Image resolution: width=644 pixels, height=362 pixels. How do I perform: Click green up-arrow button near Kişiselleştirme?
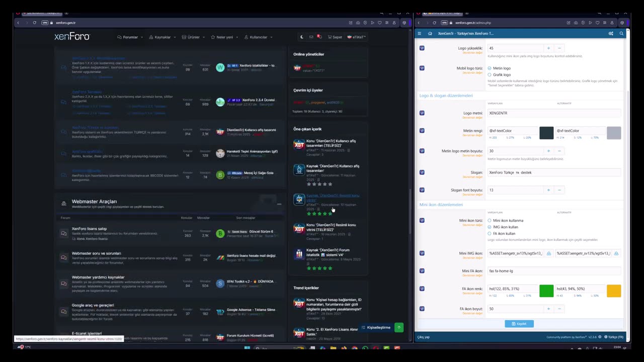399,327
